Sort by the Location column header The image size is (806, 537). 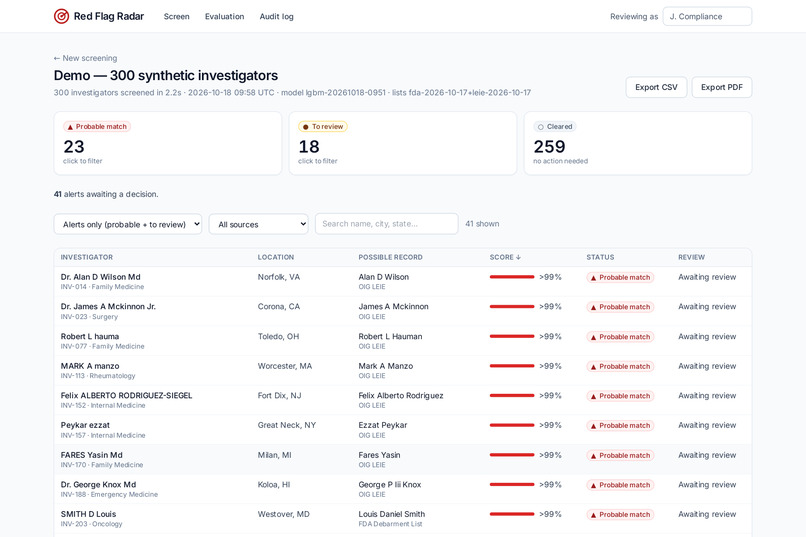(276, 257)
